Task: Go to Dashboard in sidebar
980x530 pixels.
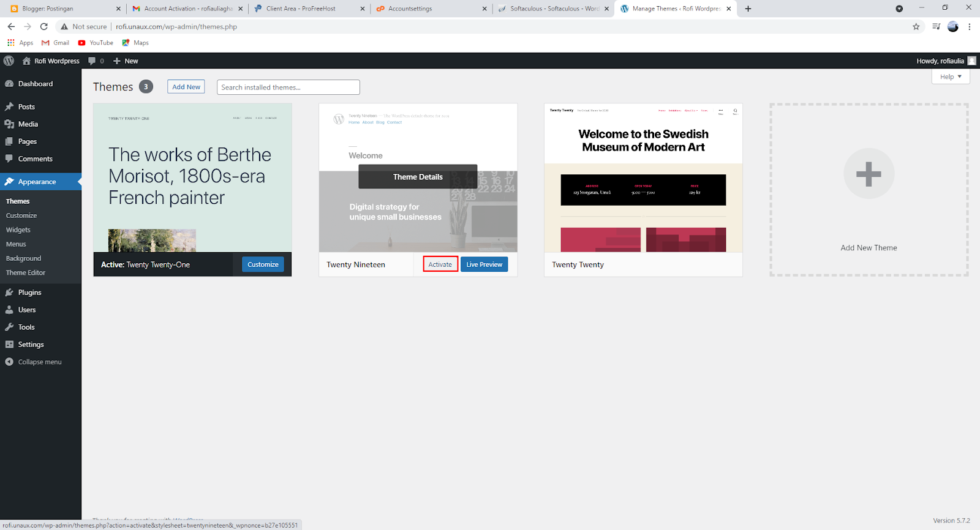Action: (x=40, y=84)
